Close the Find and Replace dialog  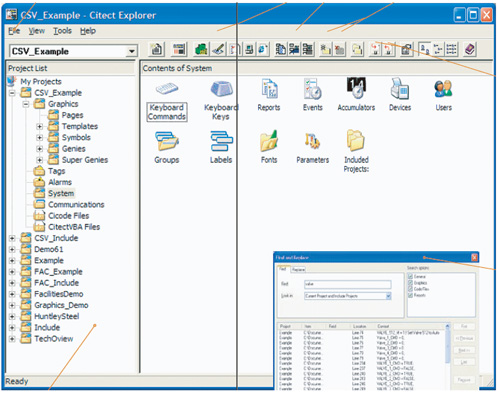(474, 257)
